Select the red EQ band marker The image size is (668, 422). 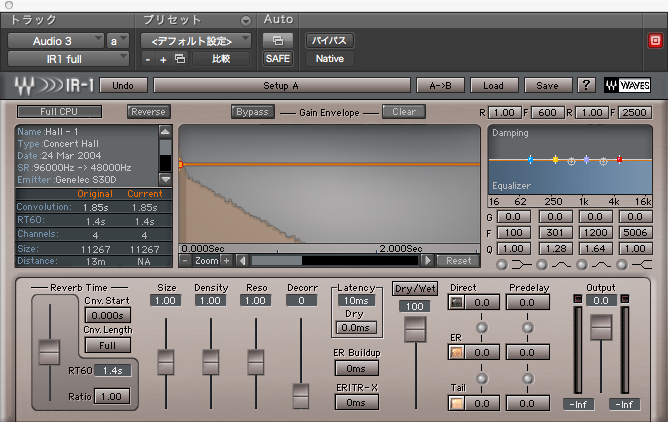619,160
